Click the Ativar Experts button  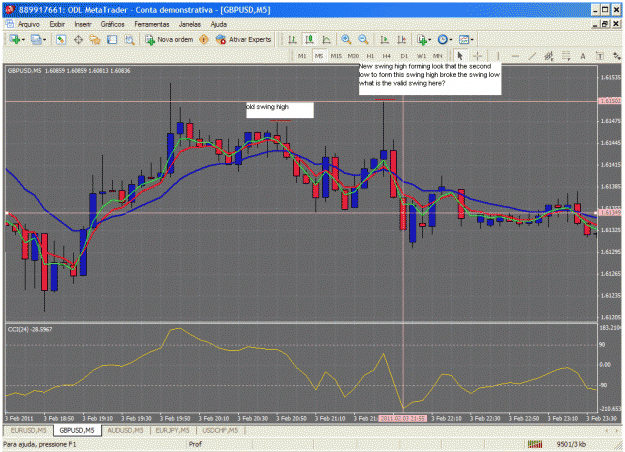(x=244, y=39)
